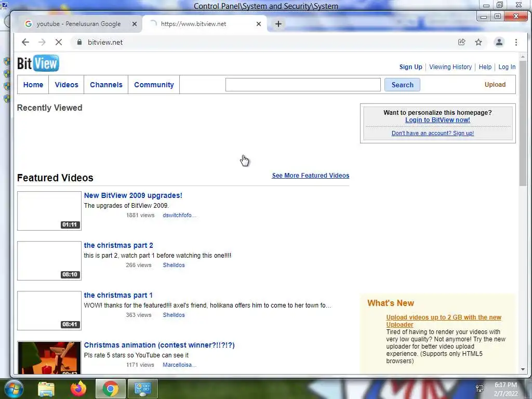
Task: Click the Sign Up link
Action: click(410, 67)
